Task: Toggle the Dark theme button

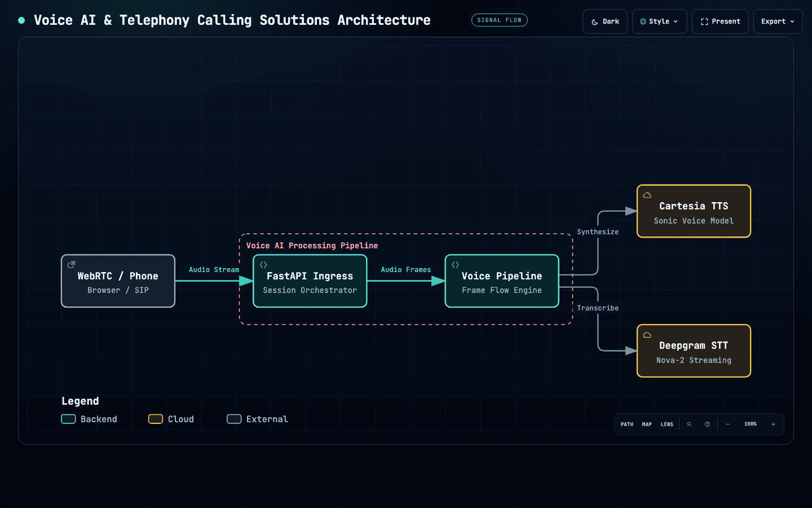Action: tap(605, 21)
